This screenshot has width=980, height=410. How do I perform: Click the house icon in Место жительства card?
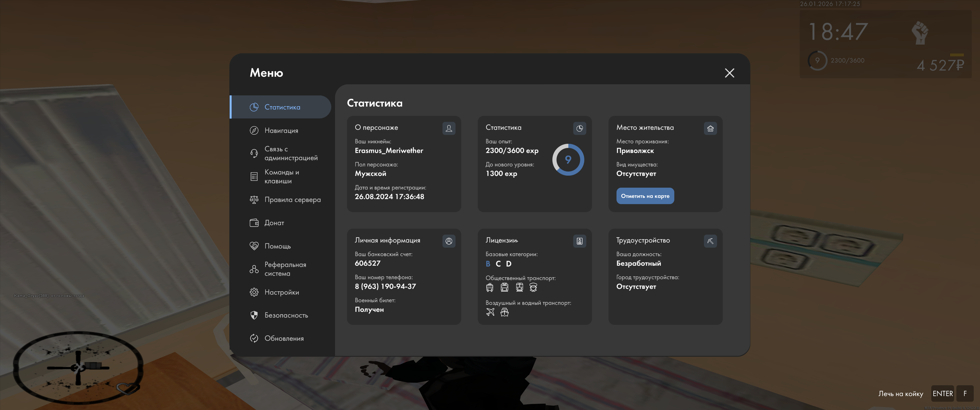coord(710,128)
